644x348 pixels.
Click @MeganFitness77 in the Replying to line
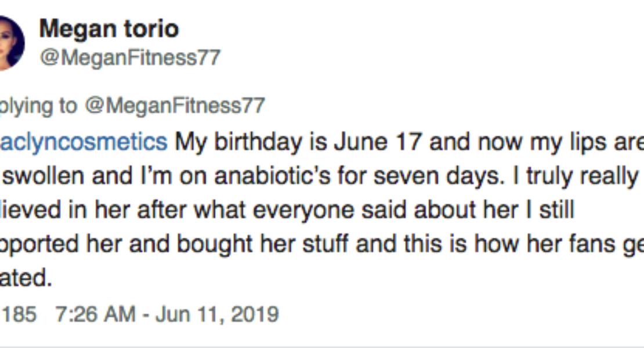pos(174,106)
